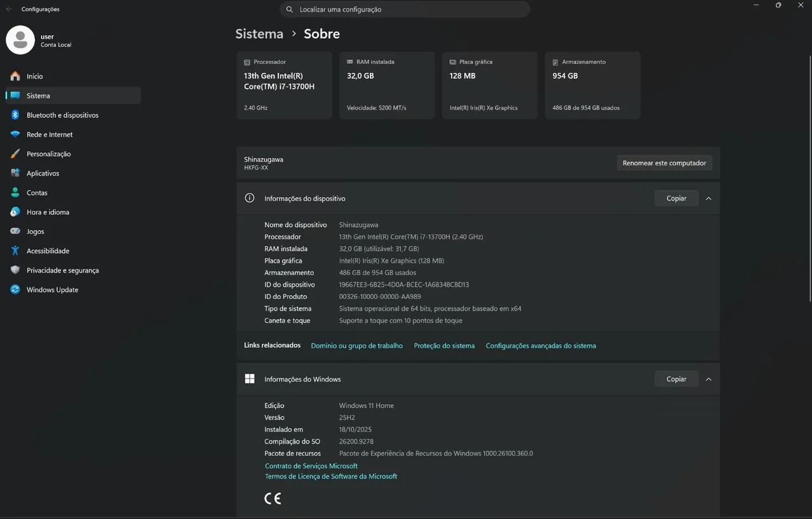Click Renomear este computador button
This screenshot has height=519, width=812.
[x=664, y=163]
